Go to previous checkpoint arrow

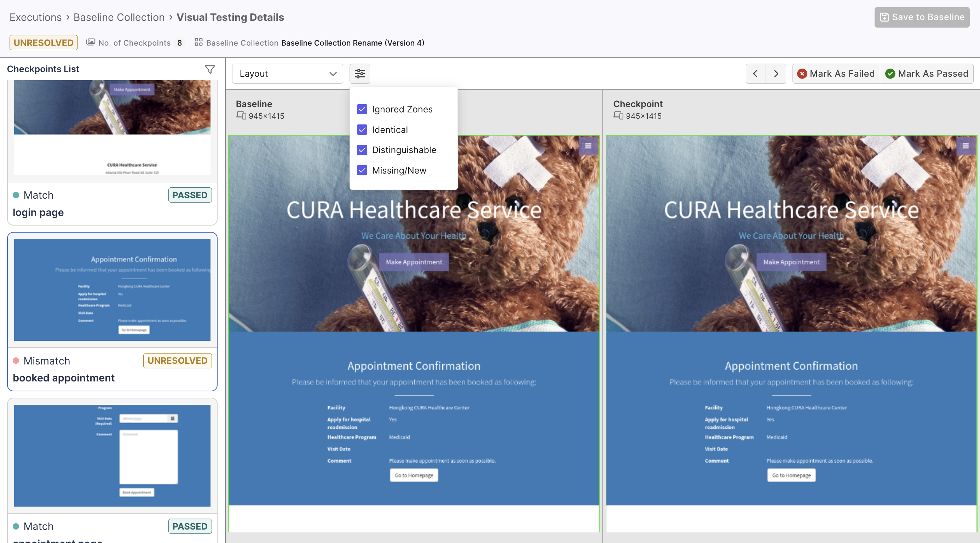coord(756,74)
